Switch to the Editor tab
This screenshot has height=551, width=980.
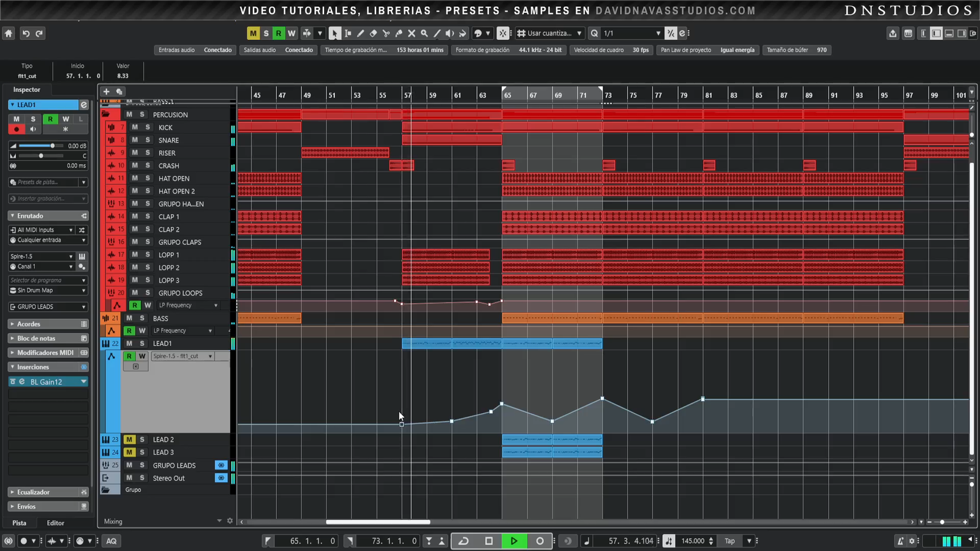point(55,523)
